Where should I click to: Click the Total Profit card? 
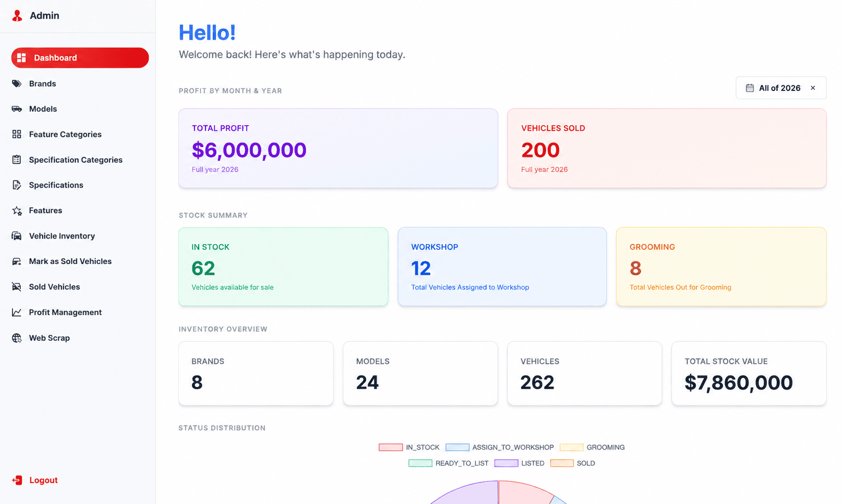click(x=338, y=148)
